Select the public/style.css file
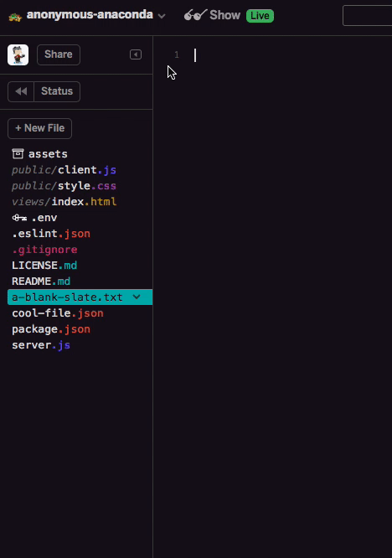The image size is (392, 558). tap(64, 186)
